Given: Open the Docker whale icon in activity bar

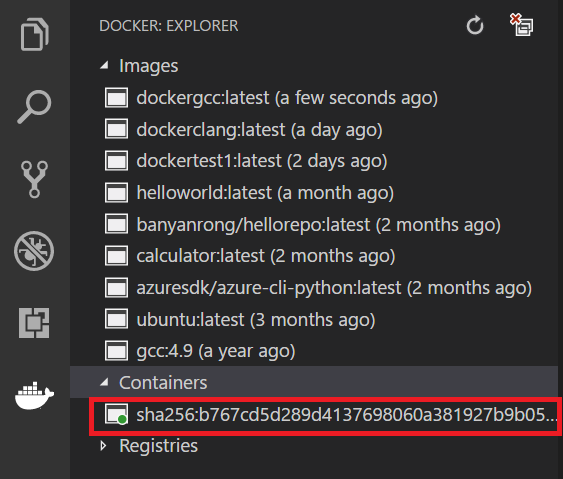Looking at the screenshot, I should point(34,395).
